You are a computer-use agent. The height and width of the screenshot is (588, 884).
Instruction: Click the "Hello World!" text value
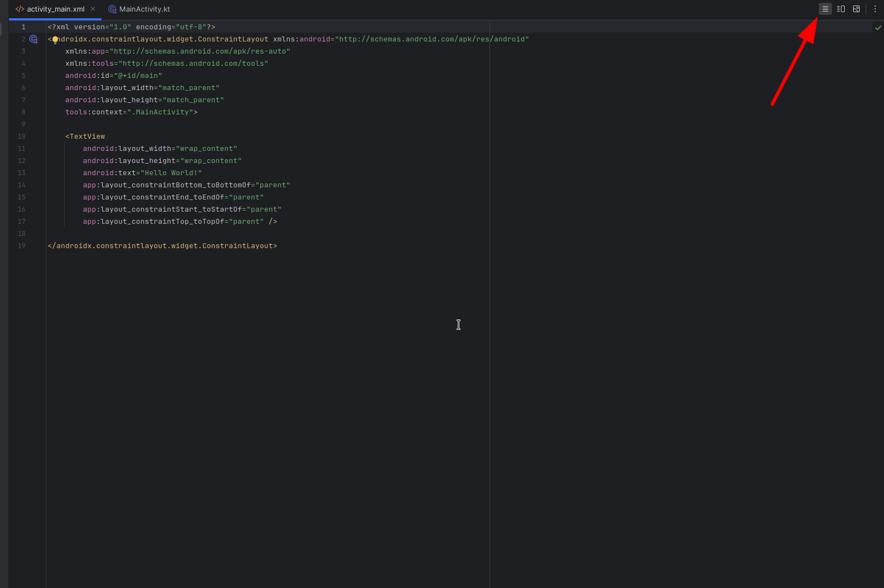[x=171, y=173]
